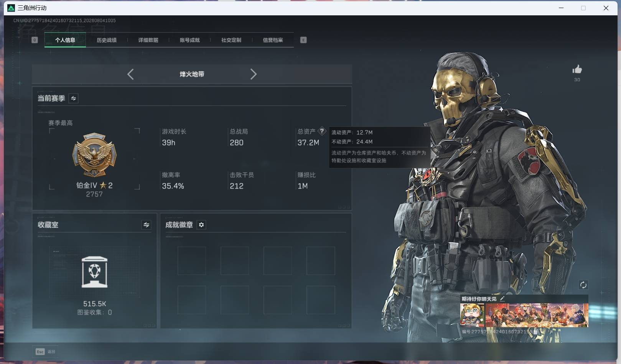Switch to the 历史战绩 tab

pos(107,40)
